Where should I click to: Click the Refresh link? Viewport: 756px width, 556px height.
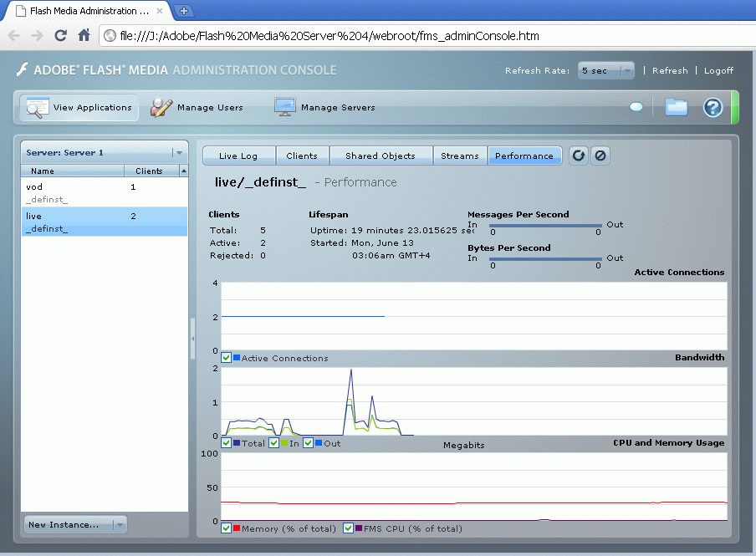[670, 70]
